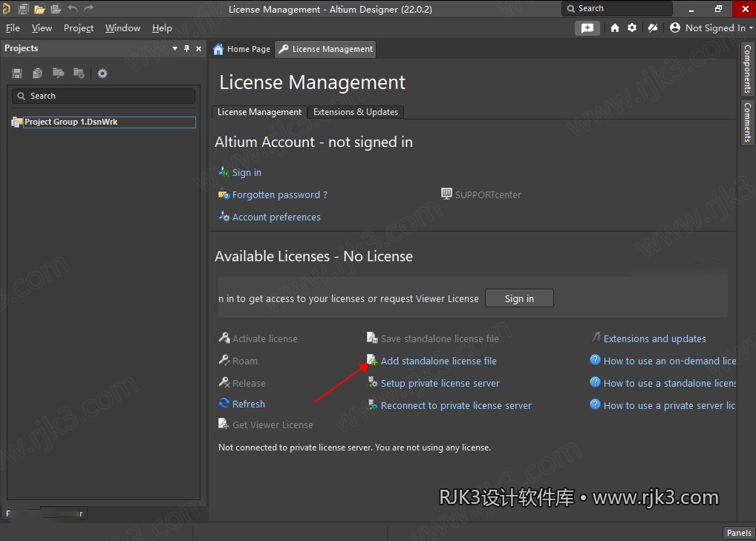Switch to the Home Page tab
This screenshot has width=756, height=541.
click(x=242, y=49)
